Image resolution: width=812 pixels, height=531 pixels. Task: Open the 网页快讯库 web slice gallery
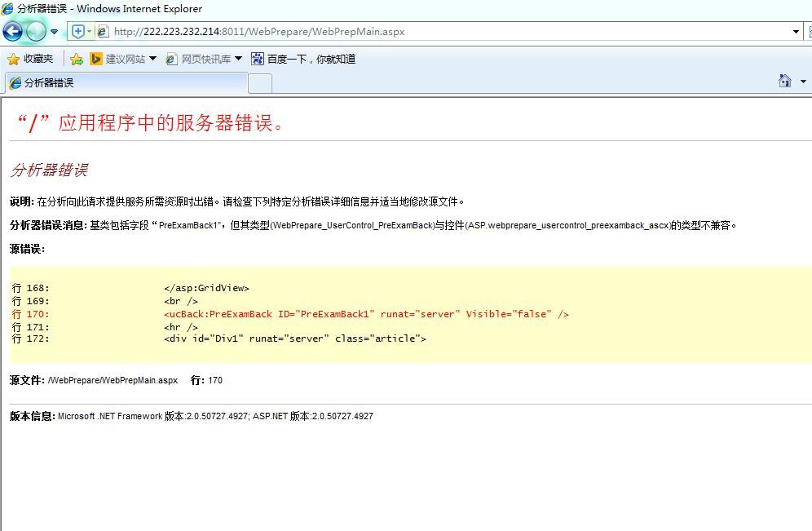205,59
